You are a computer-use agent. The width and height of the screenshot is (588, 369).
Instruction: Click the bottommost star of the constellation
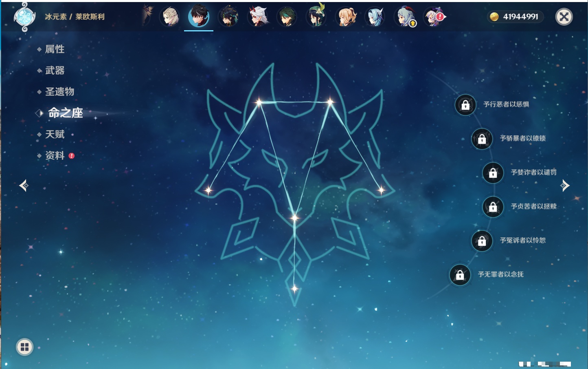coord(294,289)
